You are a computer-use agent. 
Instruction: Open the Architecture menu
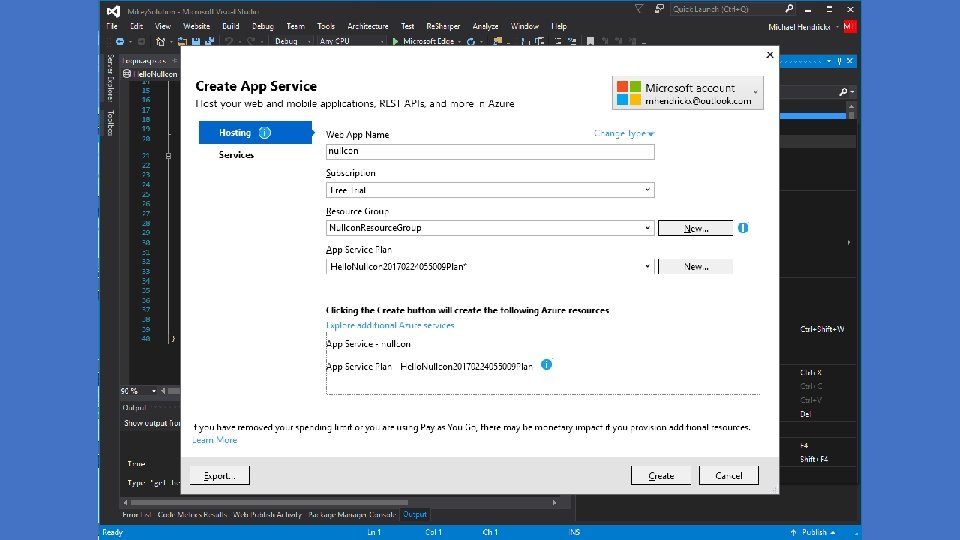click(367, 26)
